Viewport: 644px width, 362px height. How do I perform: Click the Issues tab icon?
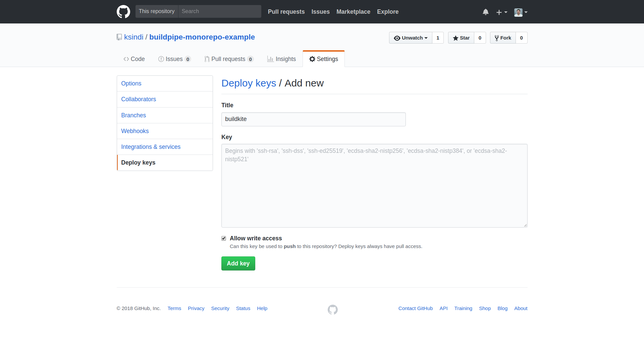tap(161, 58)
